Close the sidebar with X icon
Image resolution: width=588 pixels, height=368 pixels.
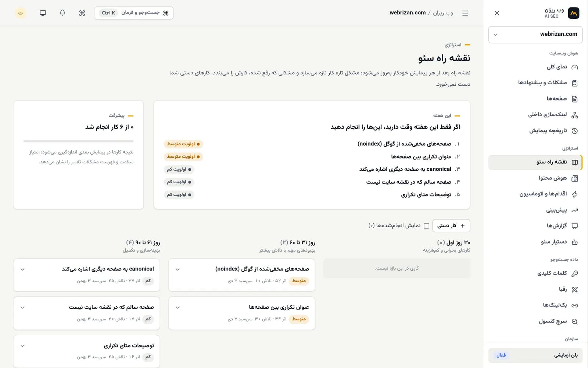tap(497, 13)
